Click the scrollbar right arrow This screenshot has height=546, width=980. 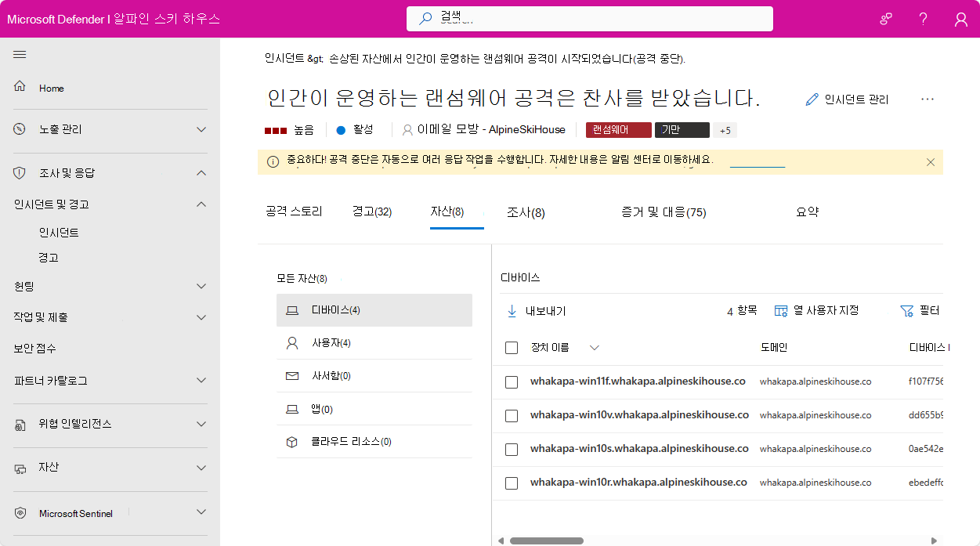934,541
